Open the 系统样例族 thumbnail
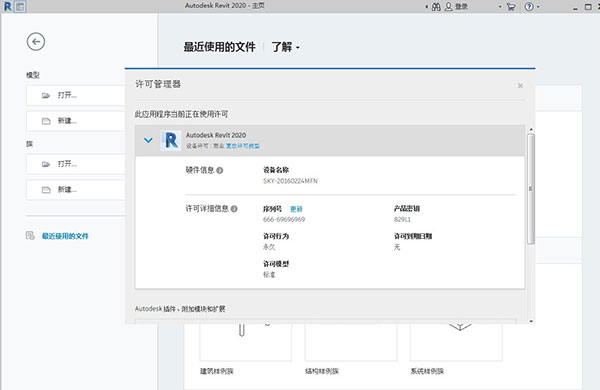 [456, 342]
